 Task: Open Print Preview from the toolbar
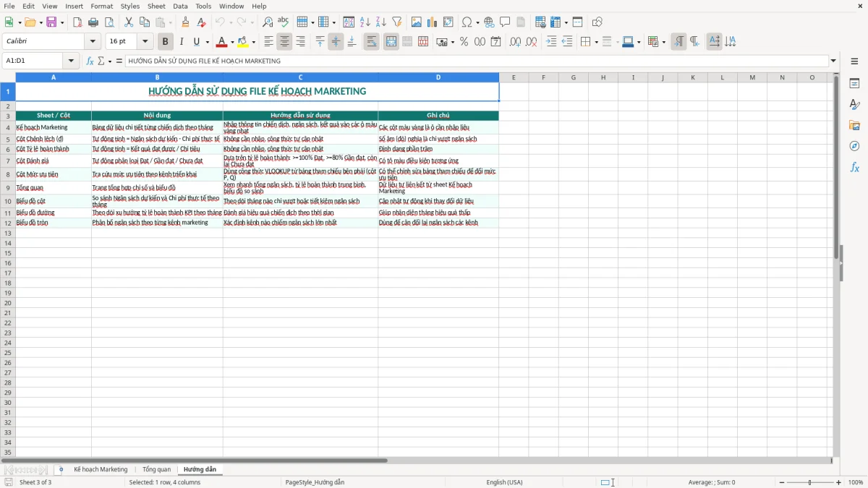(109, 22)
